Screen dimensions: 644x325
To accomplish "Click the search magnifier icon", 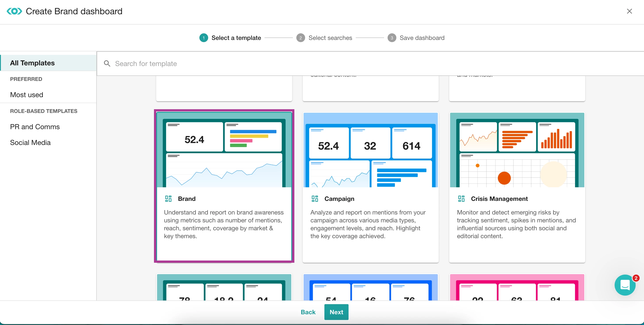I will coord(107,64).
